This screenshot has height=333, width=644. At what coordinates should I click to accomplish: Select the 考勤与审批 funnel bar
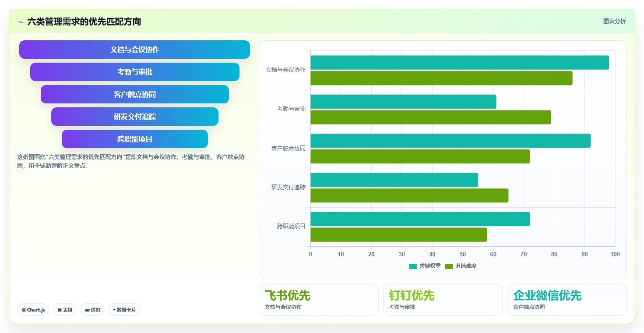tap(134, 72)
